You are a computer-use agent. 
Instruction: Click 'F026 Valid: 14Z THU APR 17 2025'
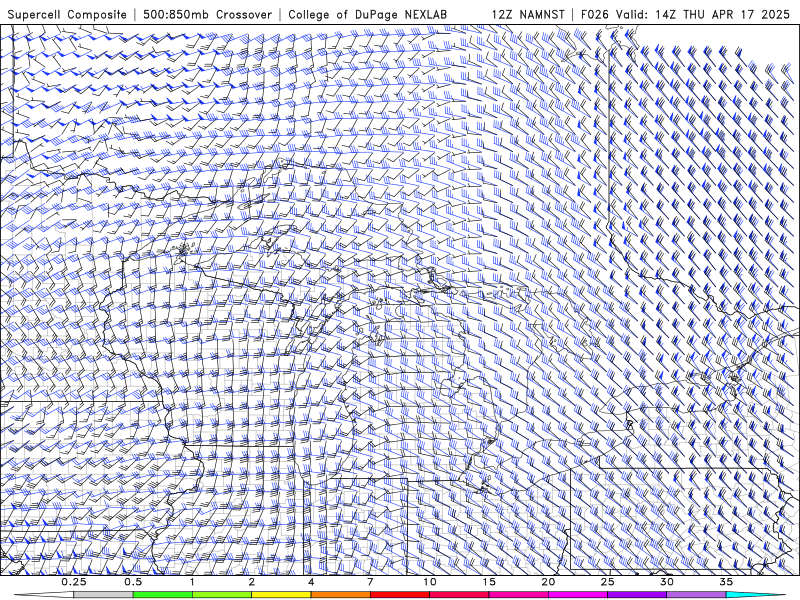(x=685, y=14)
